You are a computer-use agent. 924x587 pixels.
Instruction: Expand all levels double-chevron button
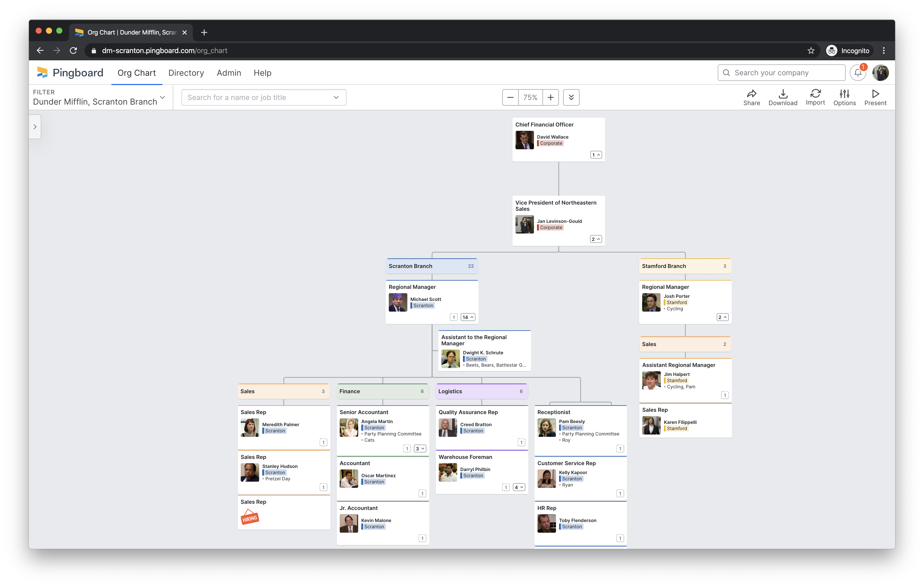tap(571, 97)
